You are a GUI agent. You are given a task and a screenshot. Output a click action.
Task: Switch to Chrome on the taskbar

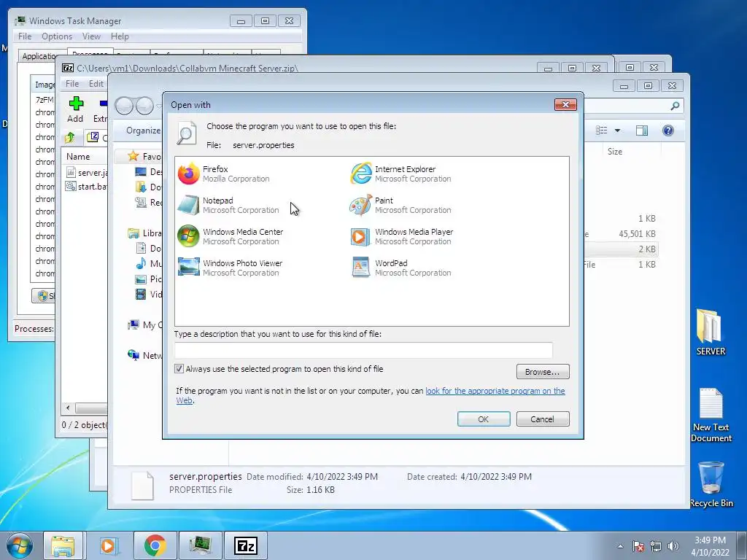click(155, 545)
